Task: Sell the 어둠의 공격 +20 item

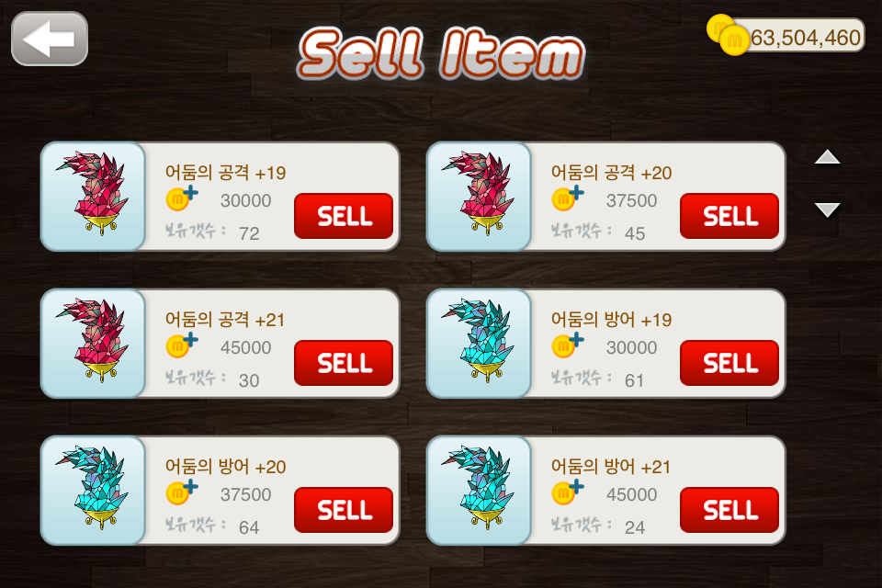Action: click(x=729, y=216)
